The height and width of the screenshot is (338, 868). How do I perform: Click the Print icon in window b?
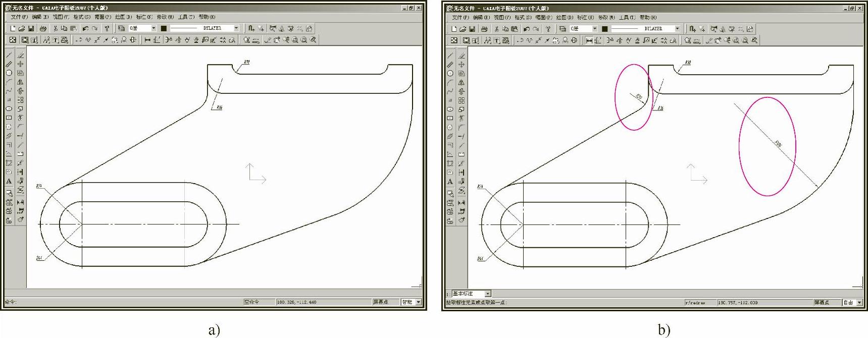pos(484,29)
